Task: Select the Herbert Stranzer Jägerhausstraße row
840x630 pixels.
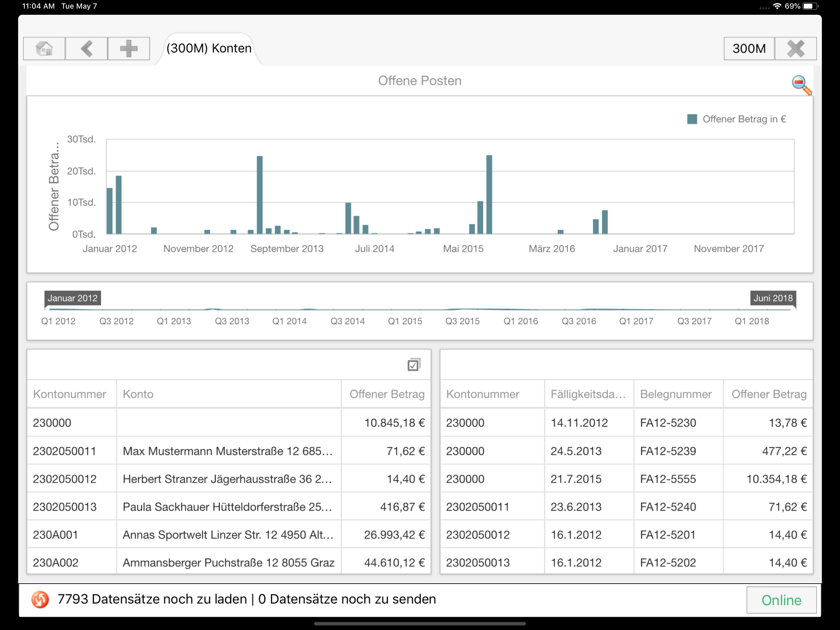Action: (229, 479)
